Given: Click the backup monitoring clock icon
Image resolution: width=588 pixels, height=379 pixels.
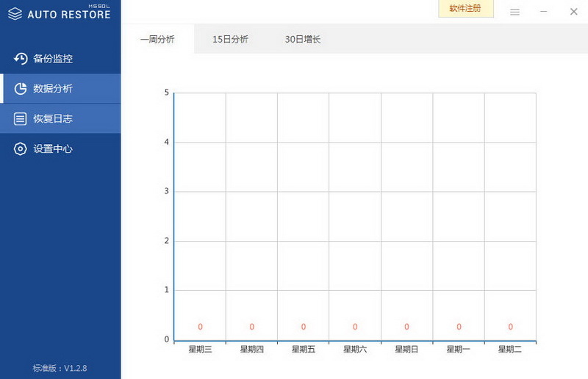Looking at the screenshot, I should [x=21, y=59].
